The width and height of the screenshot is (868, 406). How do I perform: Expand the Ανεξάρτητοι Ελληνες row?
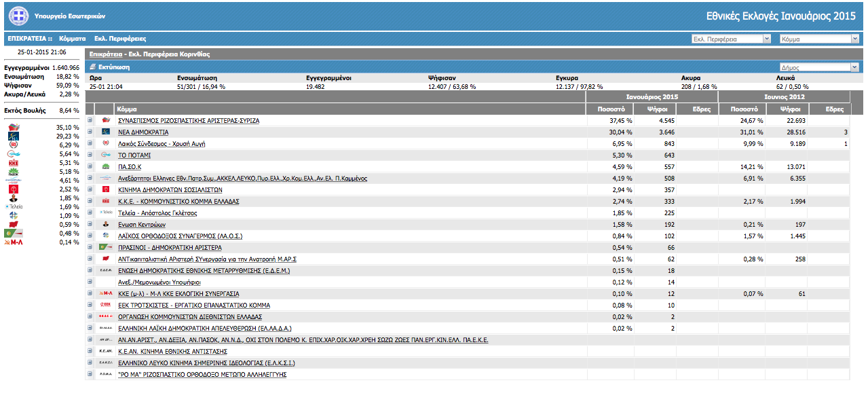coord(90,179)
